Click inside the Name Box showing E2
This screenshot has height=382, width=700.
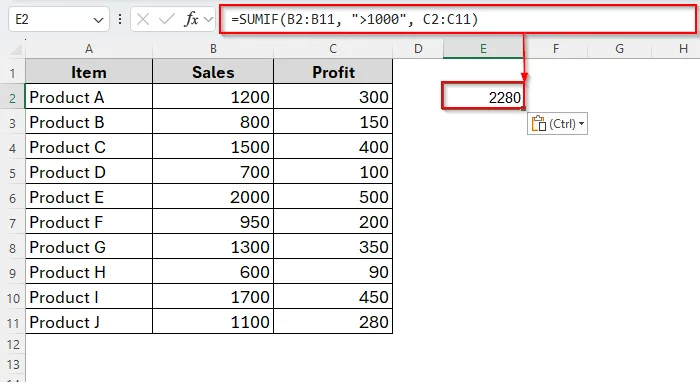[x=58, y=19]
